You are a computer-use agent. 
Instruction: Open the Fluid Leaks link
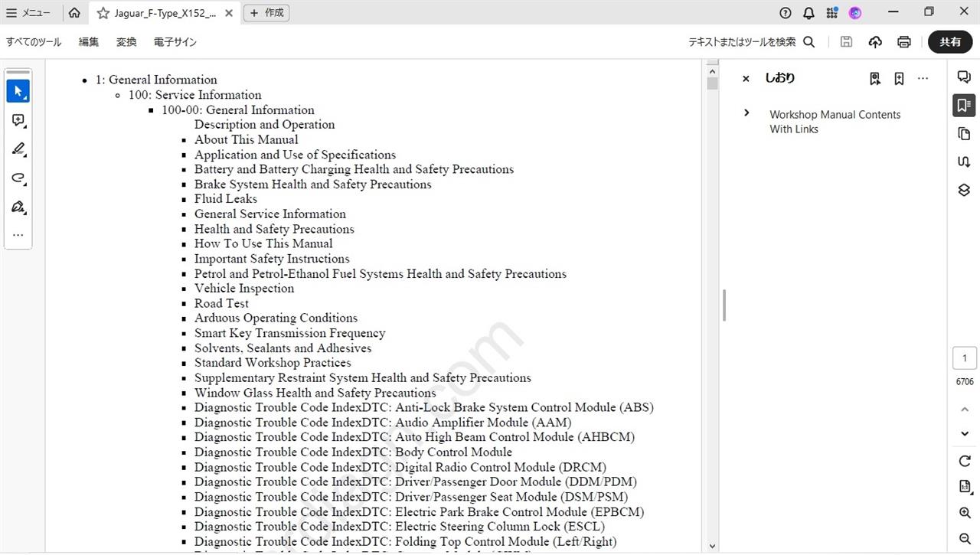pyautogui.click(x=225, y=199)
